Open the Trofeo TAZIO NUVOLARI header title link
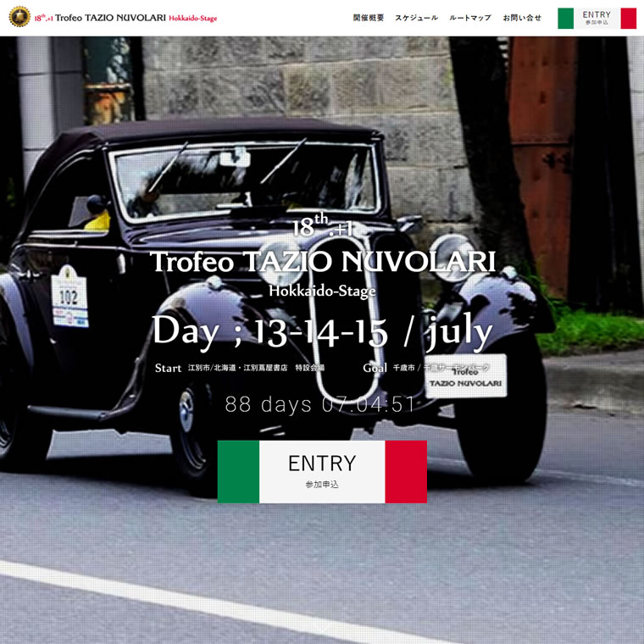644x644 pixels. (x=125, y=18)
